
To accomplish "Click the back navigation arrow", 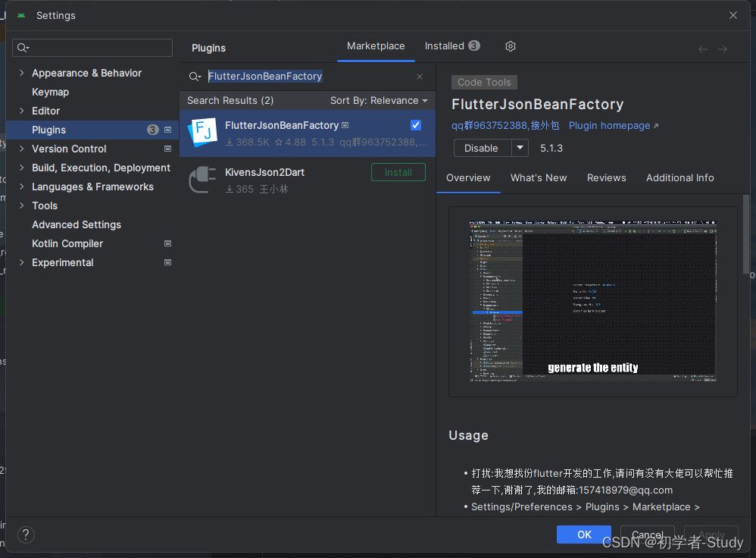I will click(x=703, y=49).
